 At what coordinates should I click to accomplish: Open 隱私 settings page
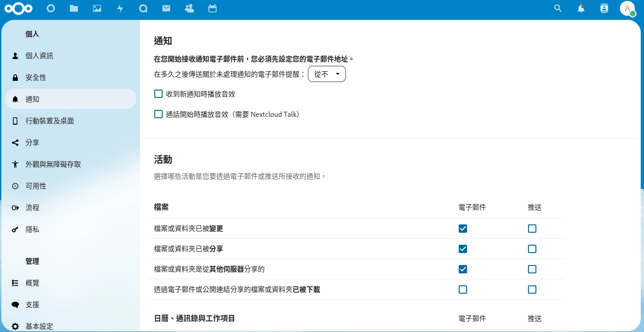[x=32, y=229]
